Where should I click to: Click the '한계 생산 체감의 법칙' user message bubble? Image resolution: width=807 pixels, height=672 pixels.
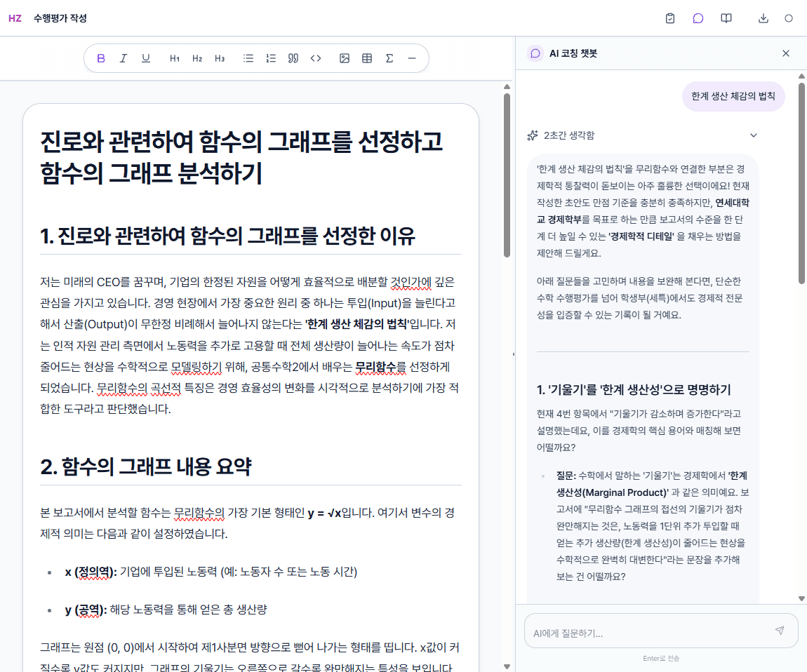[x=733, y=96]
